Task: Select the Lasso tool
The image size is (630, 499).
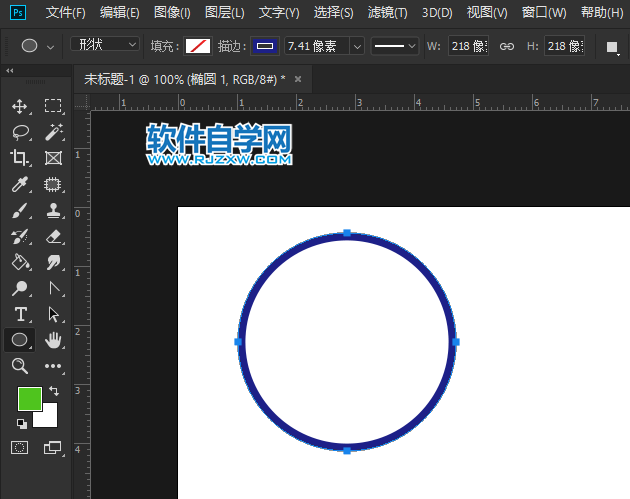Action: 19,132
